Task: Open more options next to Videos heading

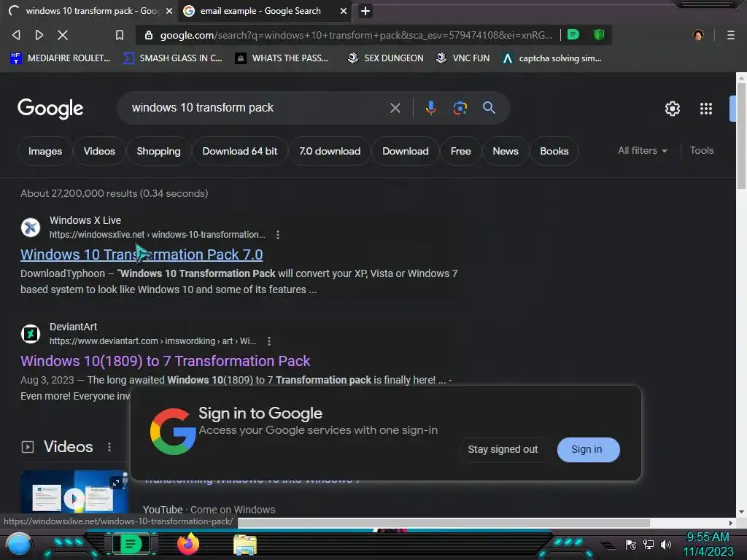Action: coord(109,447)
